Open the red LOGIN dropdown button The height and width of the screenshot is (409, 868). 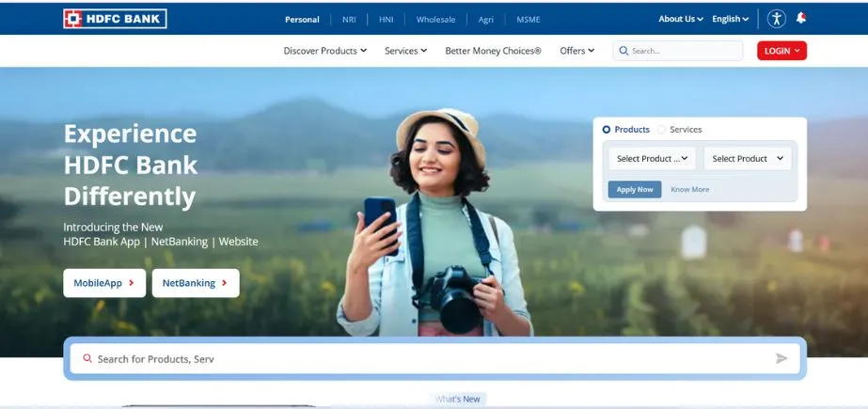(x=781, y=51)
